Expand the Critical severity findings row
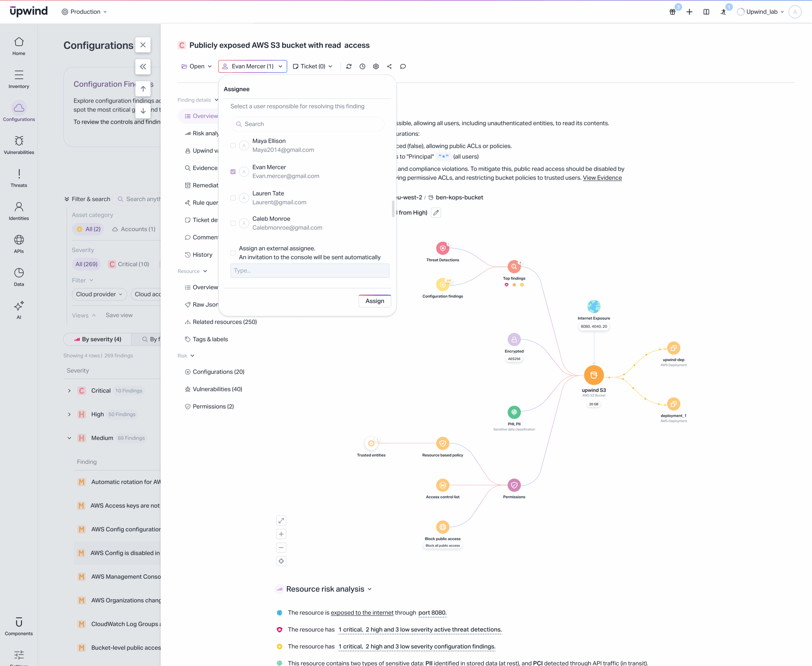This screenshot has width=812, height=666. pyautogui.click(x=70, y=391)
